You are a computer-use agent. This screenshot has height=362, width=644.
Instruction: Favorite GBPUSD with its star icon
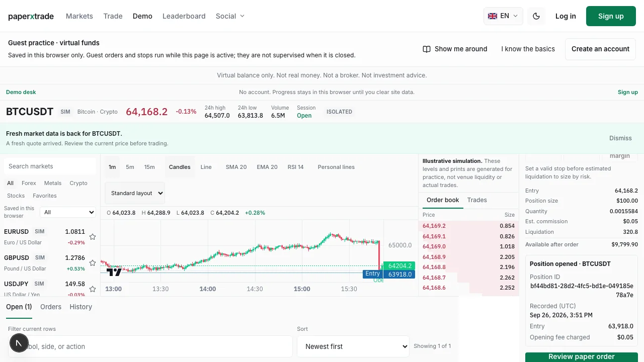pos(93,263)
